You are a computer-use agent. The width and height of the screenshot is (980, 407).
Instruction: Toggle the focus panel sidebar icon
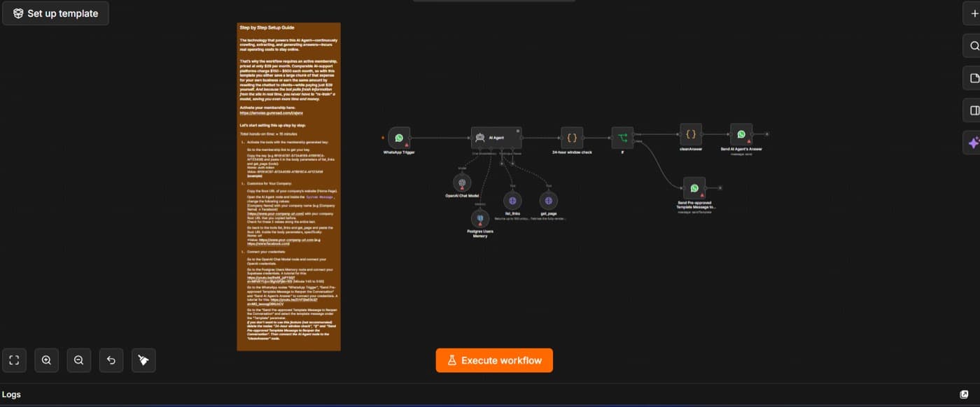pos(974,110)
